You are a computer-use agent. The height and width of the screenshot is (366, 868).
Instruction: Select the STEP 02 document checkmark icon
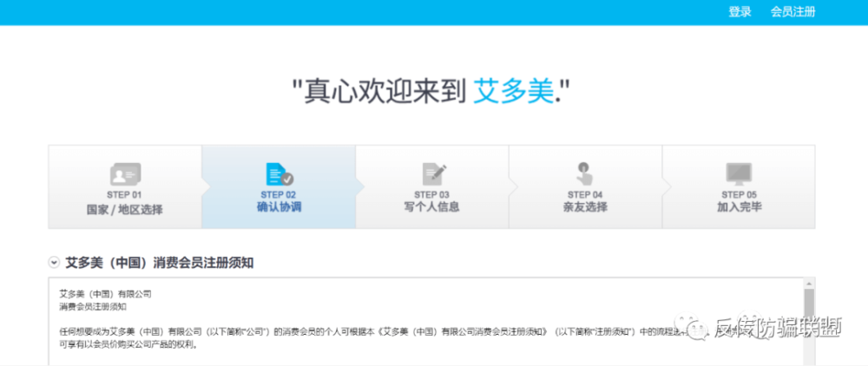[279, 174]
